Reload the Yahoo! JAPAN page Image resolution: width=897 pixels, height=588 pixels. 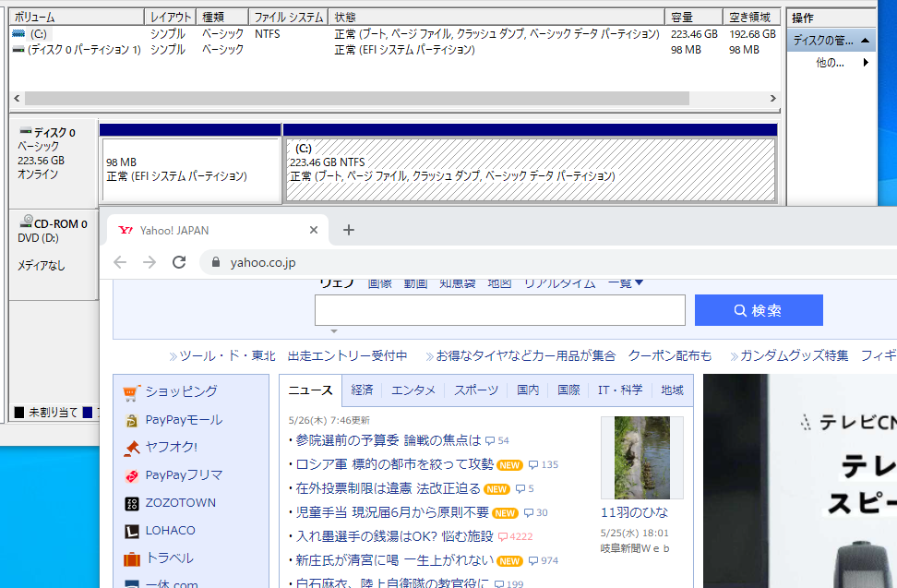179,262
